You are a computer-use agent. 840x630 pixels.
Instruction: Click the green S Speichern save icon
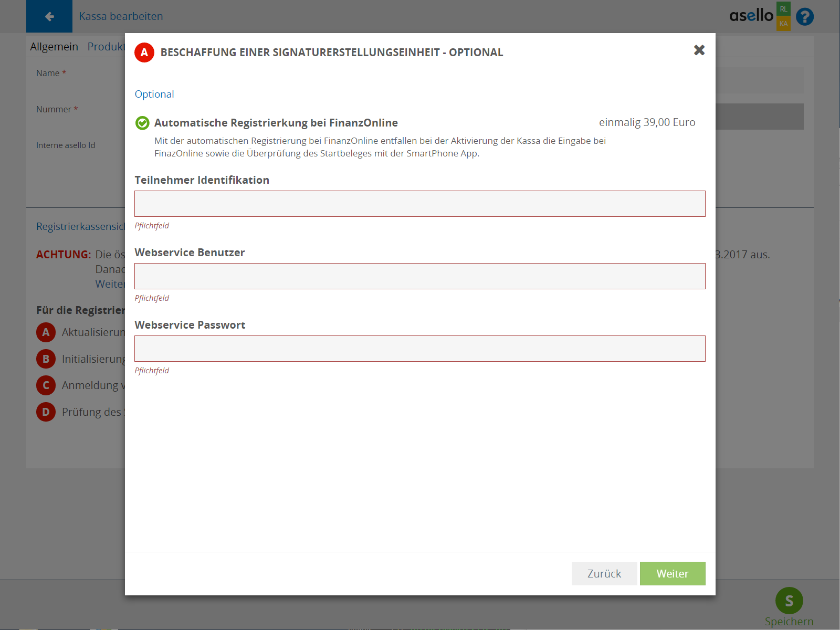tap(789, 601)
